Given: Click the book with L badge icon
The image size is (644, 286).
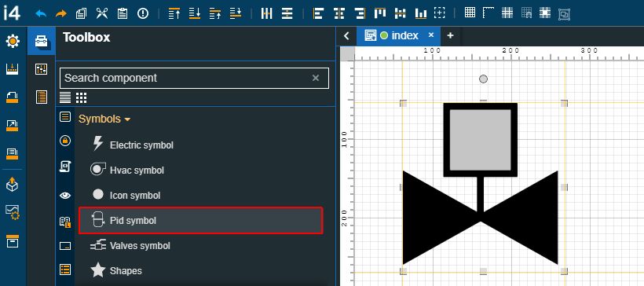Looking at the screenshot, I should pos(65,222).
